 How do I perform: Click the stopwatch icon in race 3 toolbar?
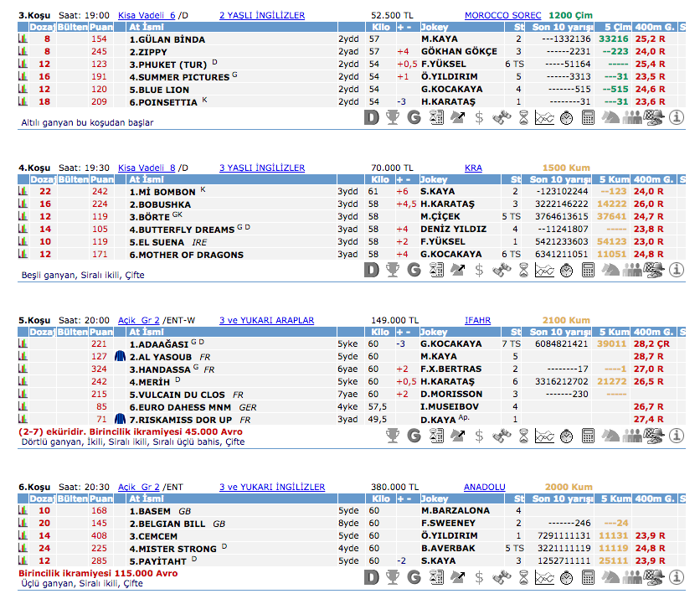566,118
